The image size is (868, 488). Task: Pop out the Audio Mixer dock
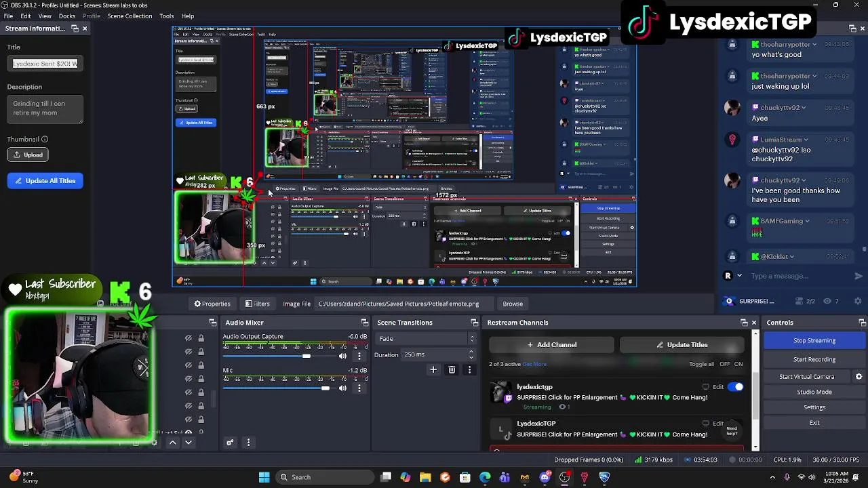365,323
